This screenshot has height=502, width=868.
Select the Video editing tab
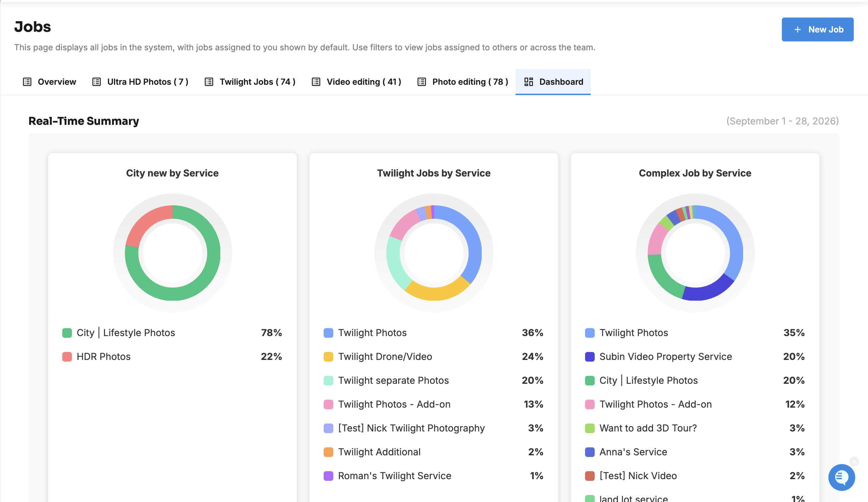[x=356, y=82]
